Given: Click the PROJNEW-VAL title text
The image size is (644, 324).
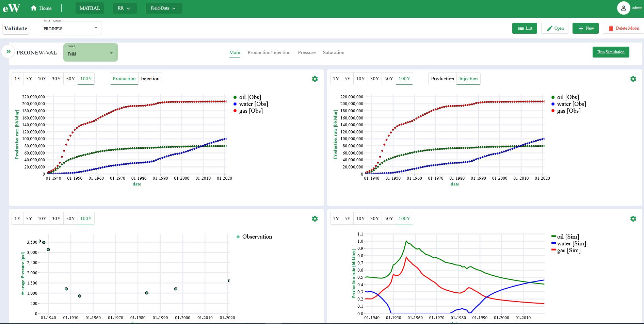Looking at the screenshot, I should (x=36, y=52).
